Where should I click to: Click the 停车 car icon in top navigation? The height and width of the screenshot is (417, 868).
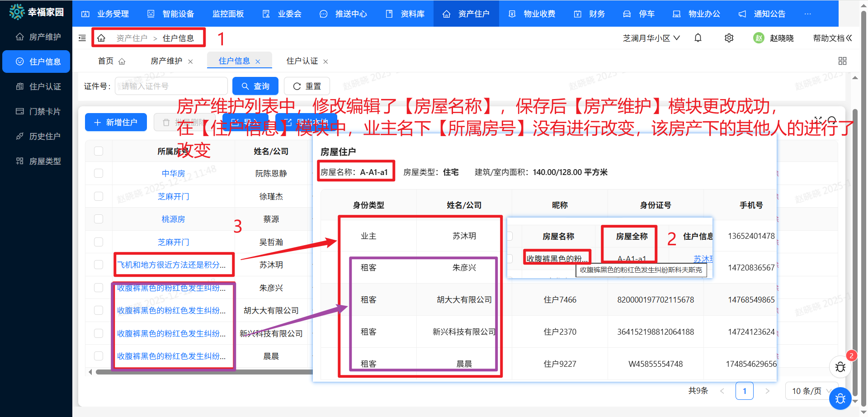coord(627,14)
